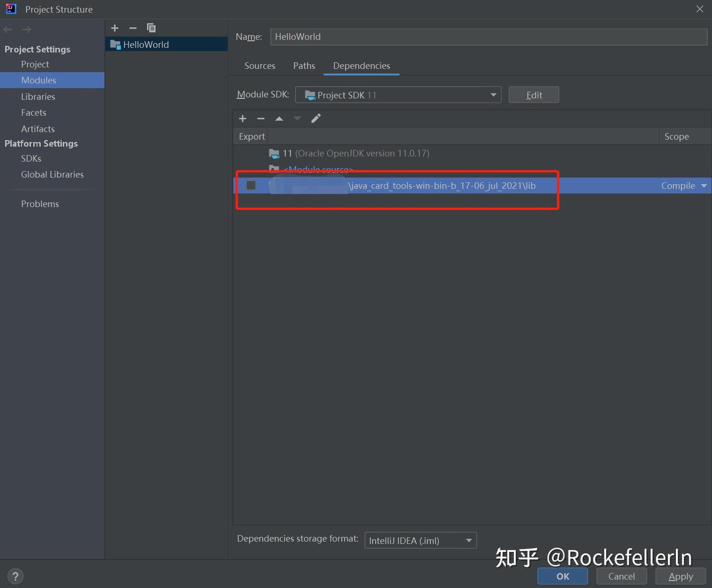Image resolution: width=712 pixels, height=588 pixels.
Task: Click the JDK 11 folder icon
Action: point(274,153)
